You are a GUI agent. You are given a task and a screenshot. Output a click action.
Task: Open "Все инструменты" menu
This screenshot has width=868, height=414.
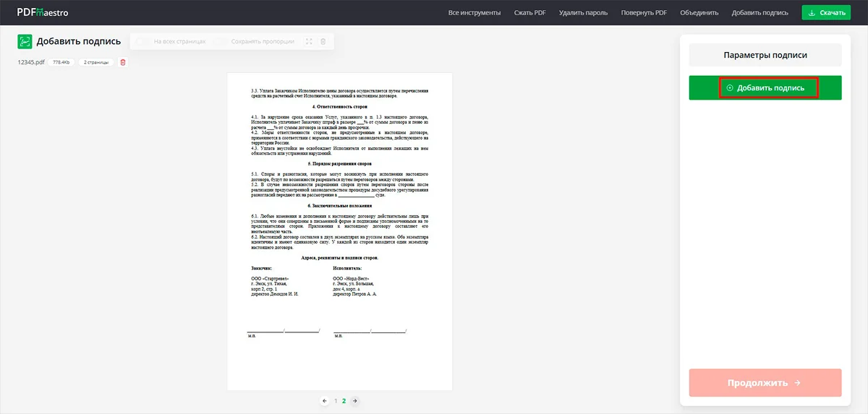point(474,13)
